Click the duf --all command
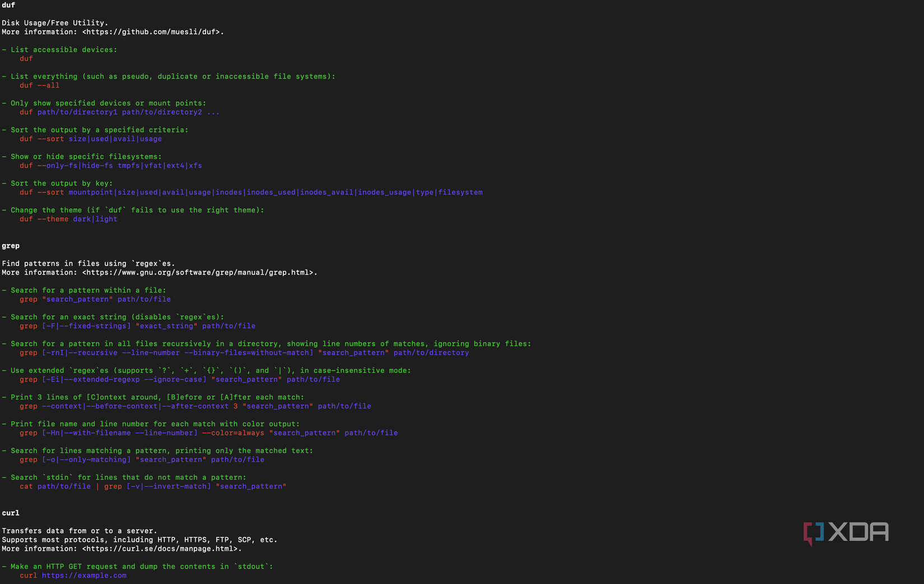The image size is (924, 584). pyautogui.click(x=38, y=85)
